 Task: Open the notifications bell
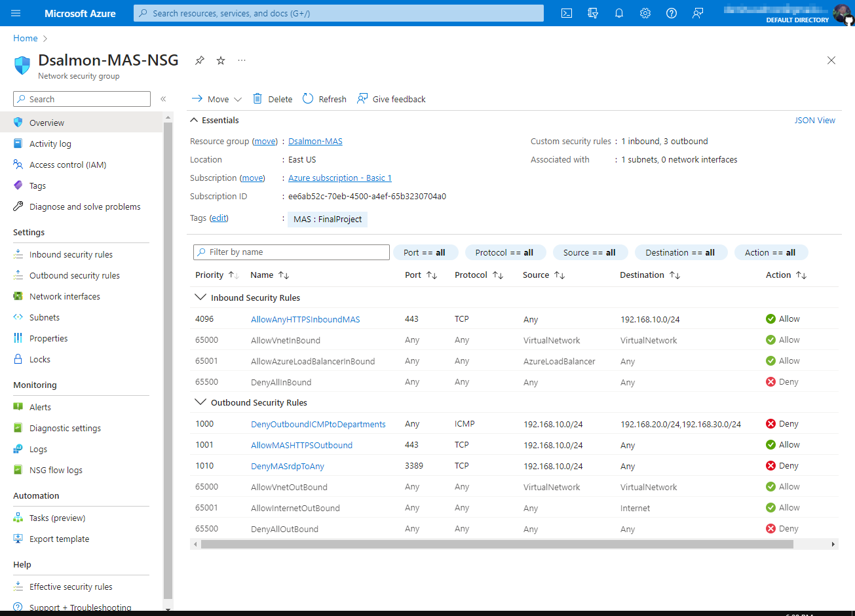coord(619,13)
